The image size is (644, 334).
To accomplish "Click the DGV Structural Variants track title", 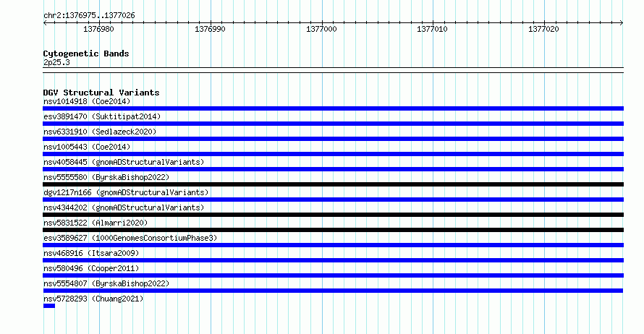I will [x=101, y=93].
